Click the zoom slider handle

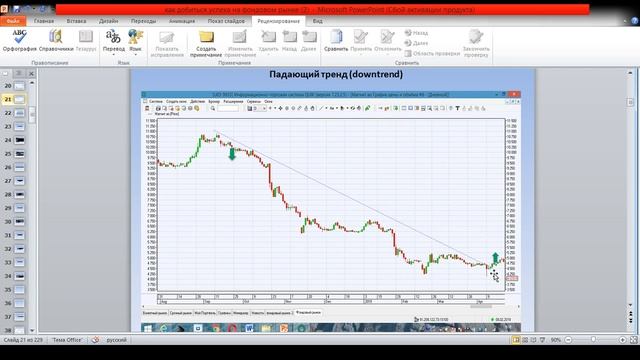click(x=593, y=340)
